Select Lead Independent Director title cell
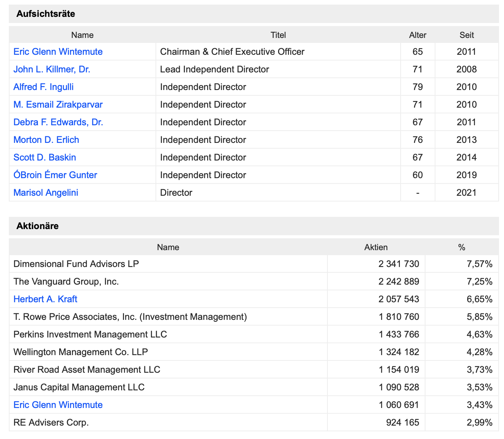 point(214,69)
